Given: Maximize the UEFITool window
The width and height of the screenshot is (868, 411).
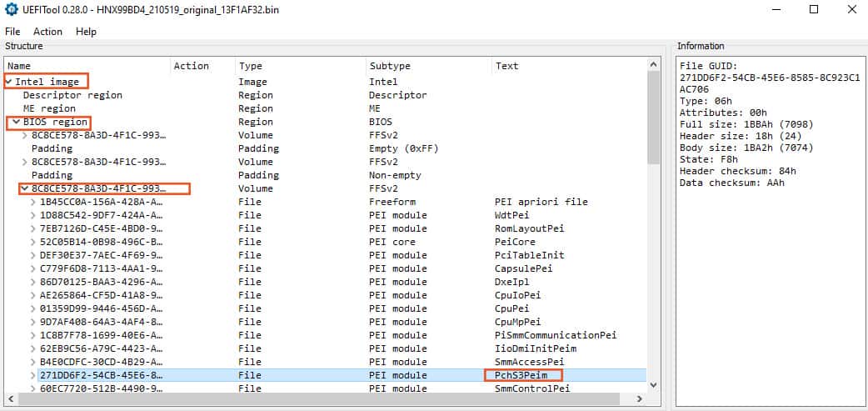Looking at the screenshot, I should point(813,10).
